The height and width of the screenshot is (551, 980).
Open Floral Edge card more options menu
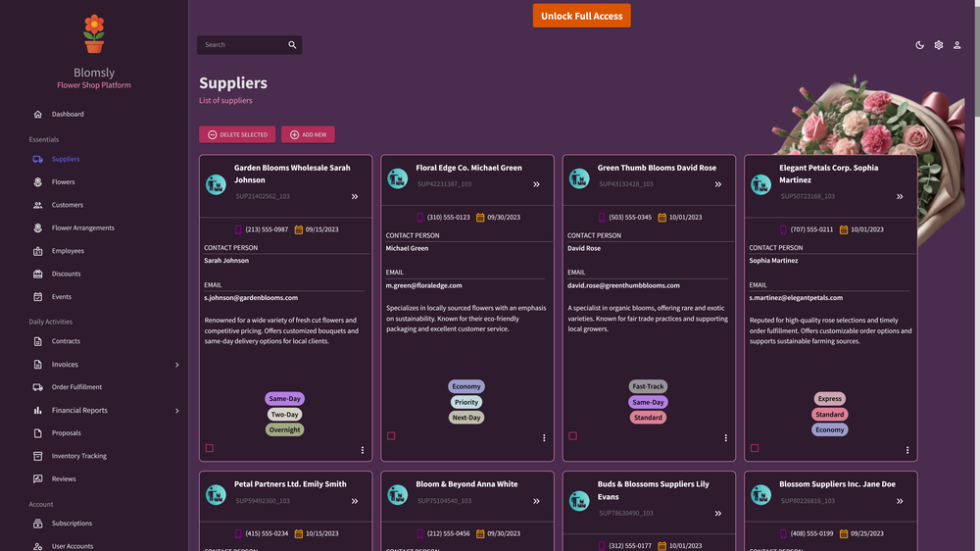click(x=544, y=438)
